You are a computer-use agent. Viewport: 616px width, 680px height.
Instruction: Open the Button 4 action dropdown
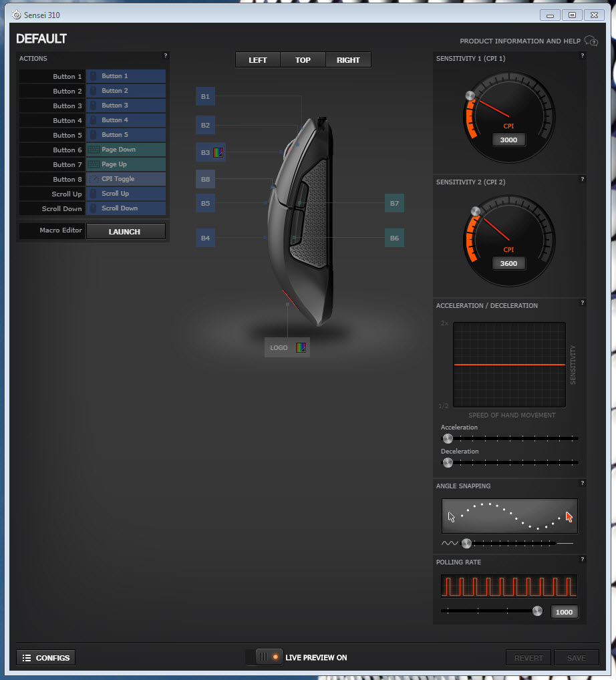coord(126,120)
